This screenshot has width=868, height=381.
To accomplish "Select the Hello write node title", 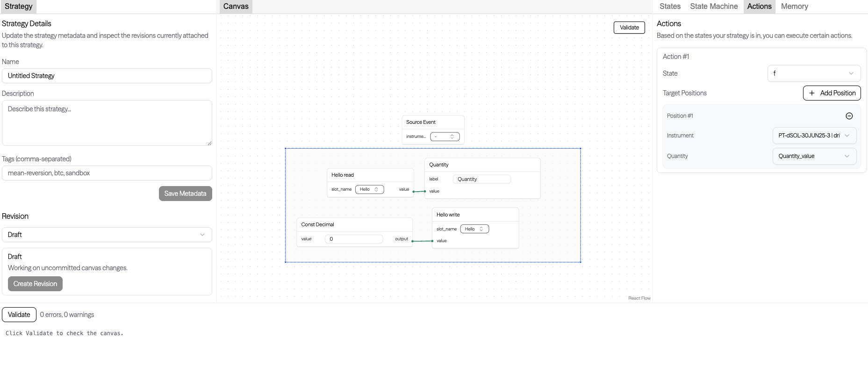I will 448,215.
